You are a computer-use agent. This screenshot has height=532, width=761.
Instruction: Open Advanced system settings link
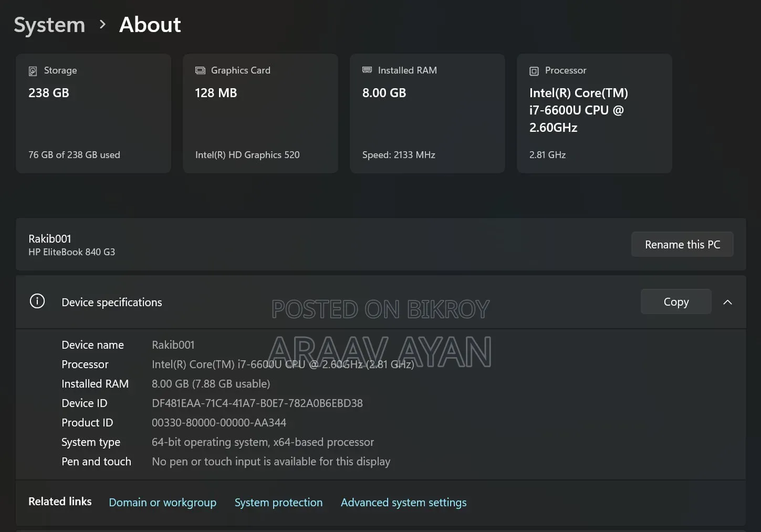click(x=403, y=503)
